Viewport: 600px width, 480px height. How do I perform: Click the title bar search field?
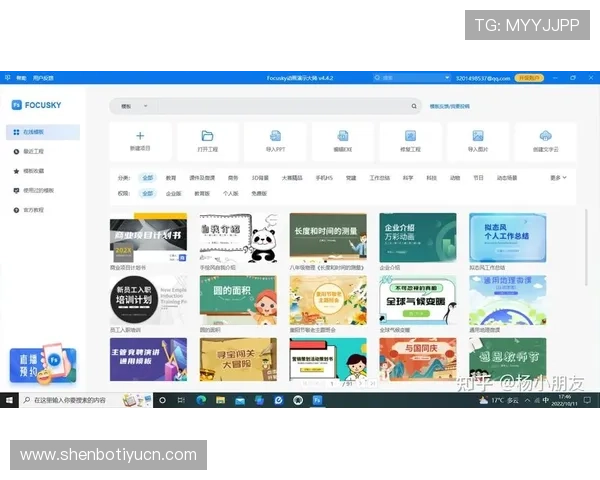coord(412,78)
